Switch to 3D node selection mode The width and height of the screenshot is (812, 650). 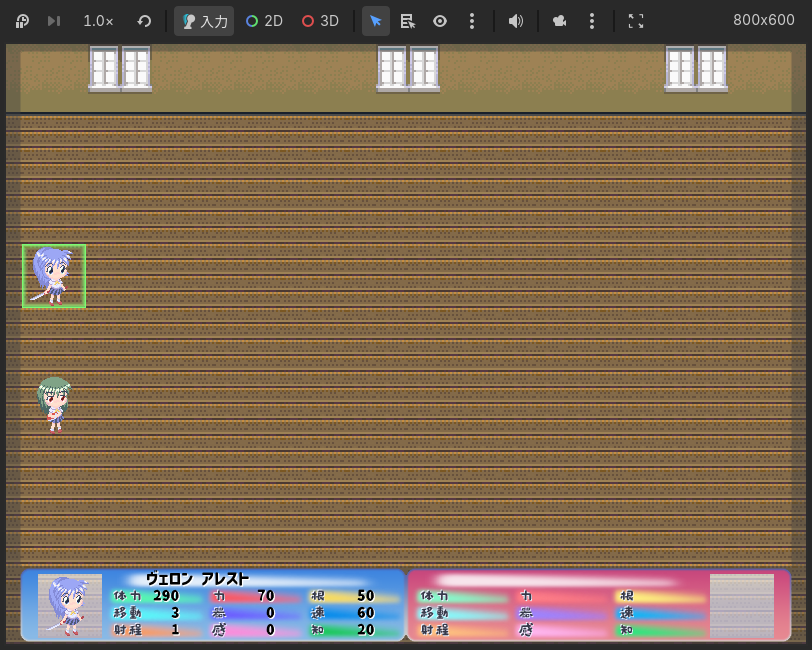[320, 21]
